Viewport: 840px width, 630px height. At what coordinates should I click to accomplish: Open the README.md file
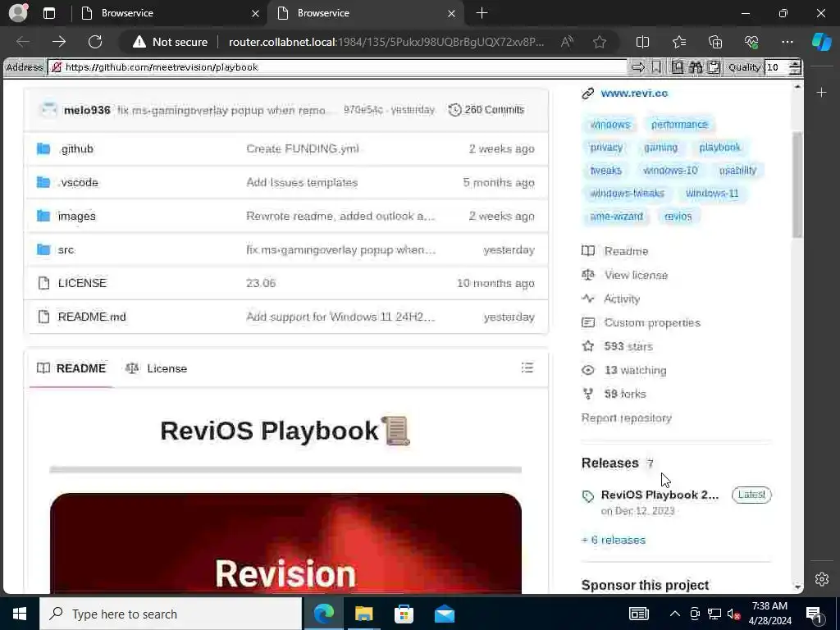[x=92, y=317]
